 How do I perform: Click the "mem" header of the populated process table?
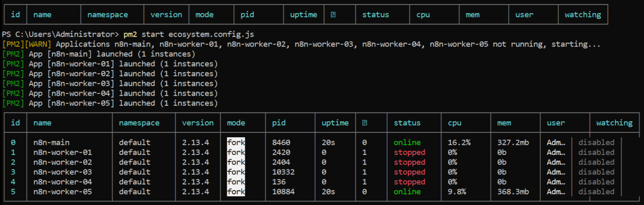coord(504,123)
